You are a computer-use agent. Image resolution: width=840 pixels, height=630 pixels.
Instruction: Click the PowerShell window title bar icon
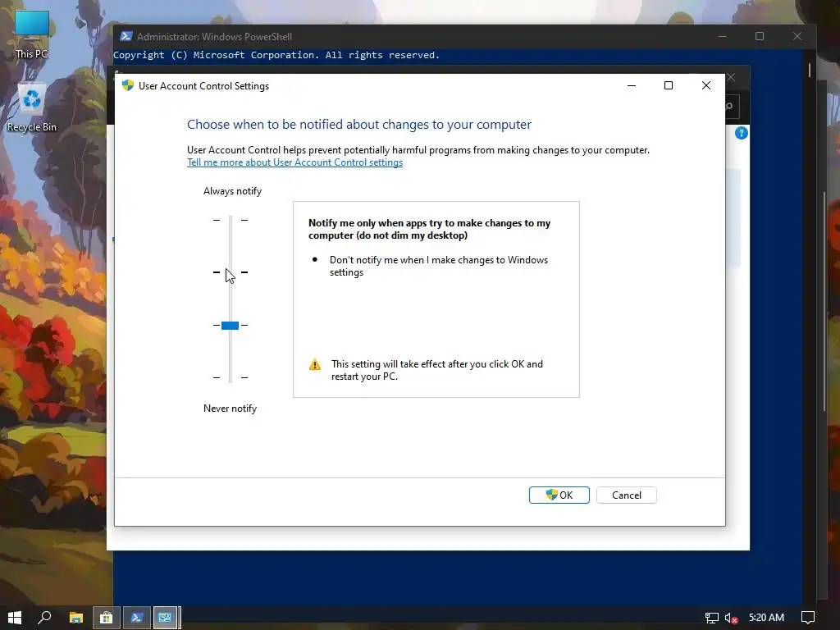pos(126,36)
